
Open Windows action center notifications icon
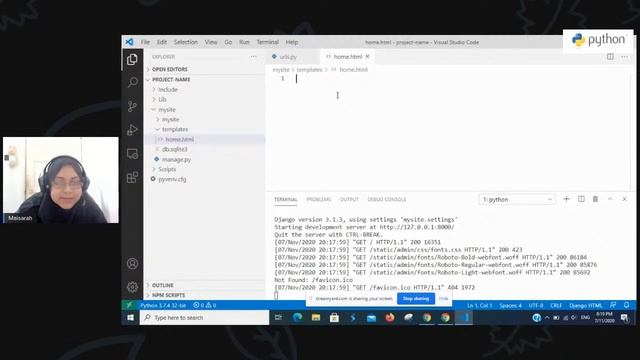pos(624,318)
